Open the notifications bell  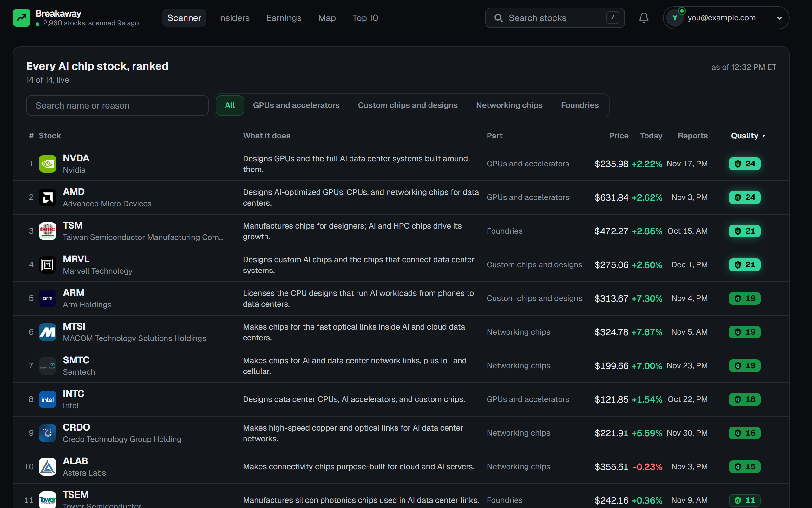point(644,18)
